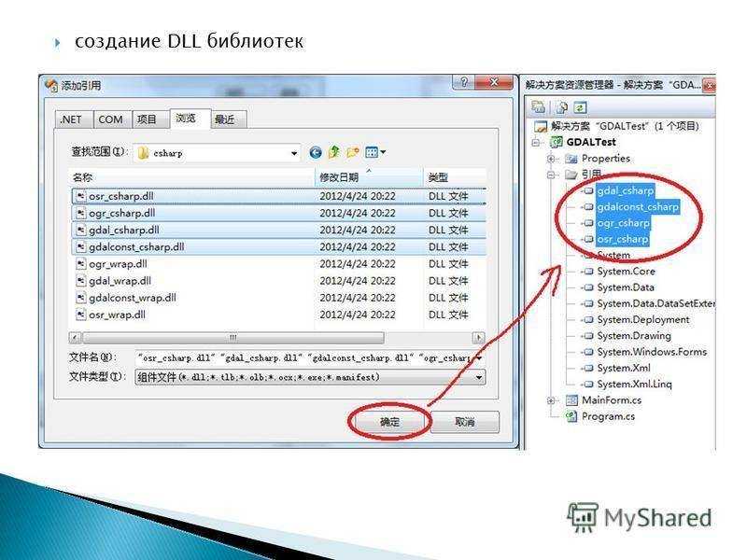The height and width of the screenshot is (560, 747).
Task: Click the scrollbar right arrow in file list
Action: tap(479, 338)
